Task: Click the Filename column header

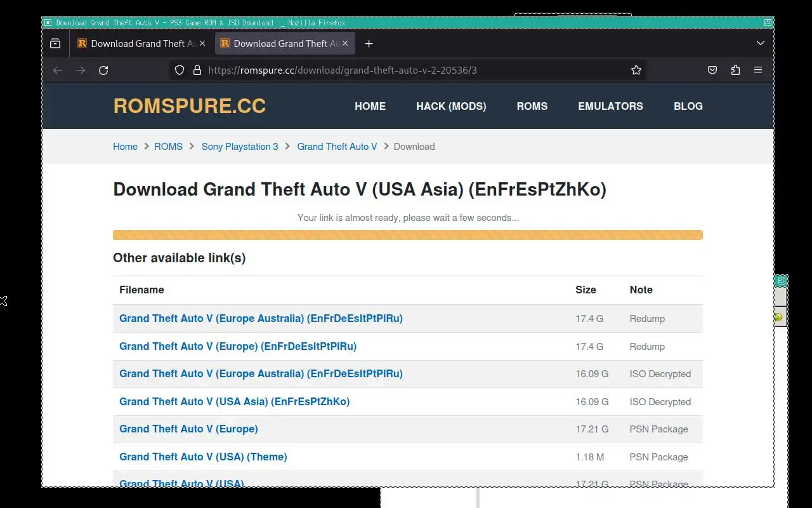Action: (141, 290)
